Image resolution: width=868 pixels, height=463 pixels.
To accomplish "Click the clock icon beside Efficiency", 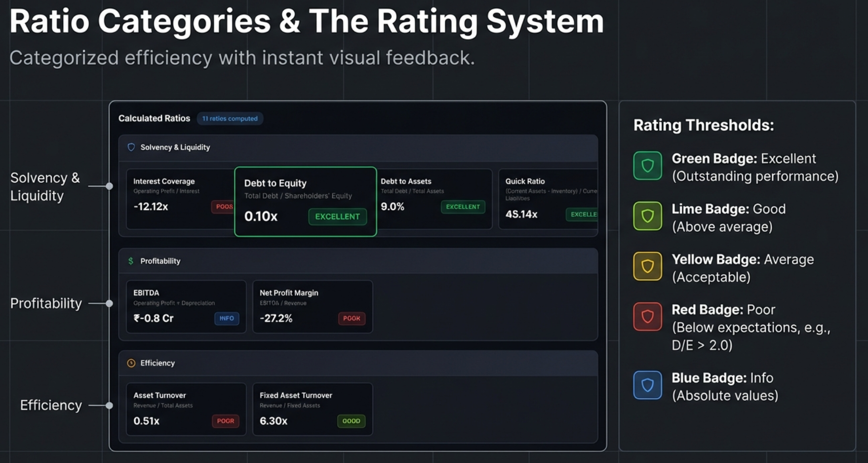I will 131,363.
